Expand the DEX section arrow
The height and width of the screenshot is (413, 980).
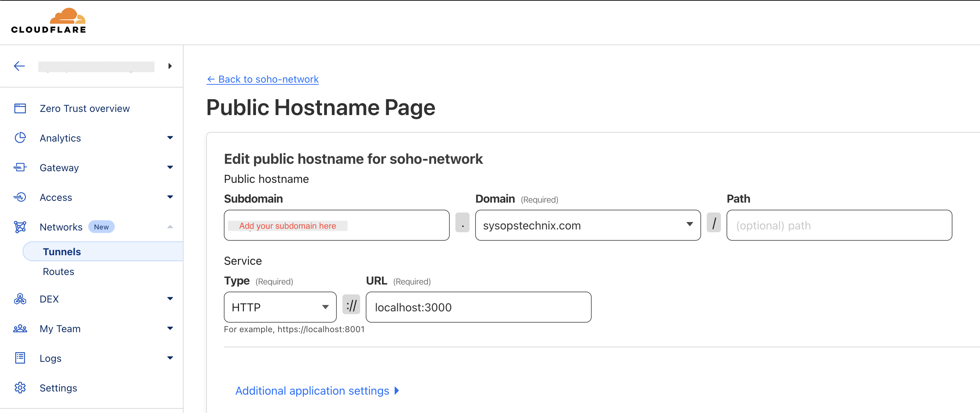170,299
